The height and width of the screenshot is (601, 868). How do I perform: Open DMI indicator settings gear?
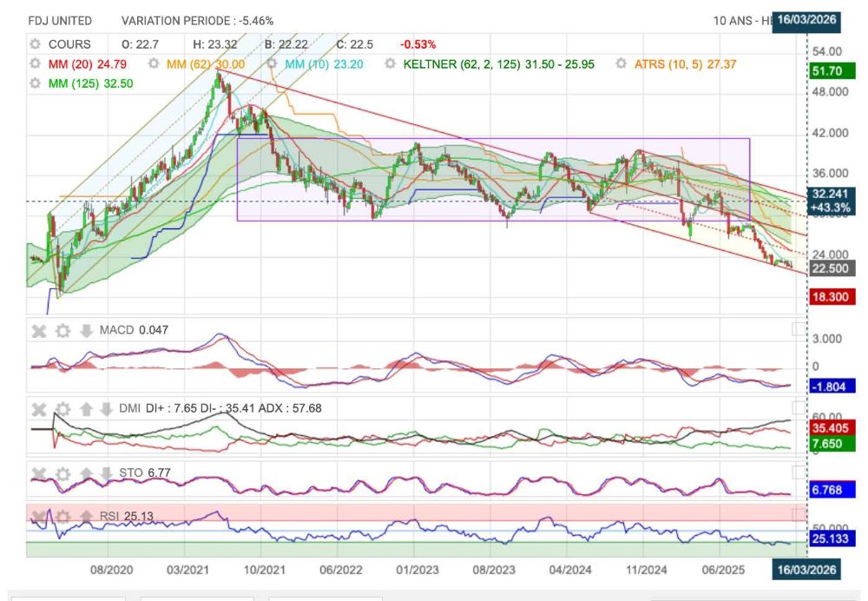point(63,409)
